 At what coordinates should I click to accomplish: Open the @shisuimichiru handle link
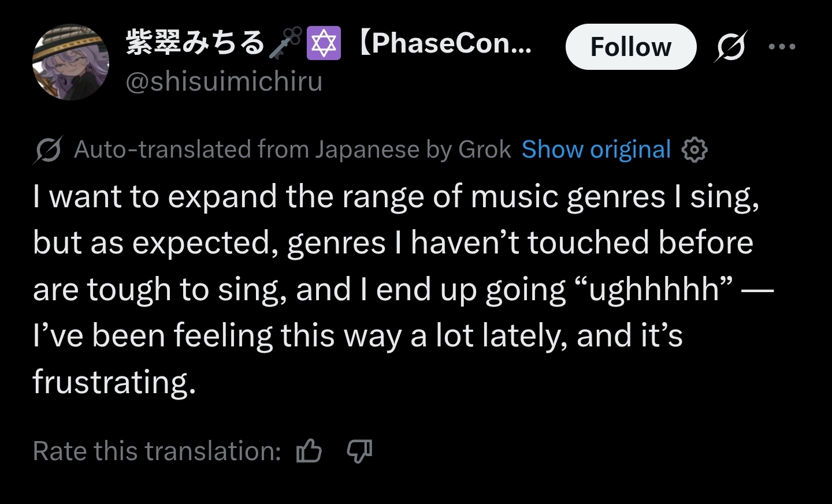click(224, 81)
